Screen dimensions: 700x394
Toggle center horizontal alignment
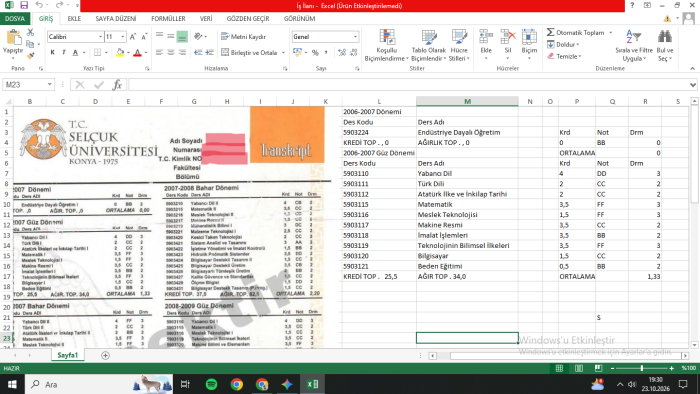[171, 53]
